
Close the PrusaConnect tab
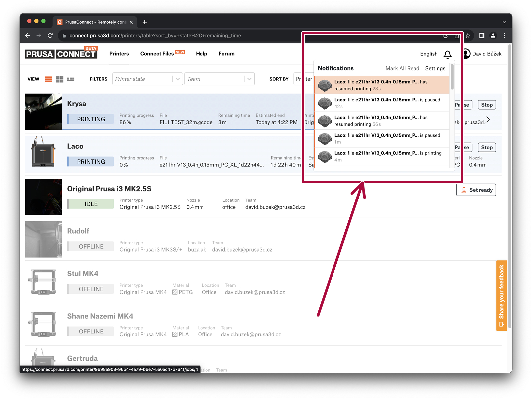click(x=131, y=22)
